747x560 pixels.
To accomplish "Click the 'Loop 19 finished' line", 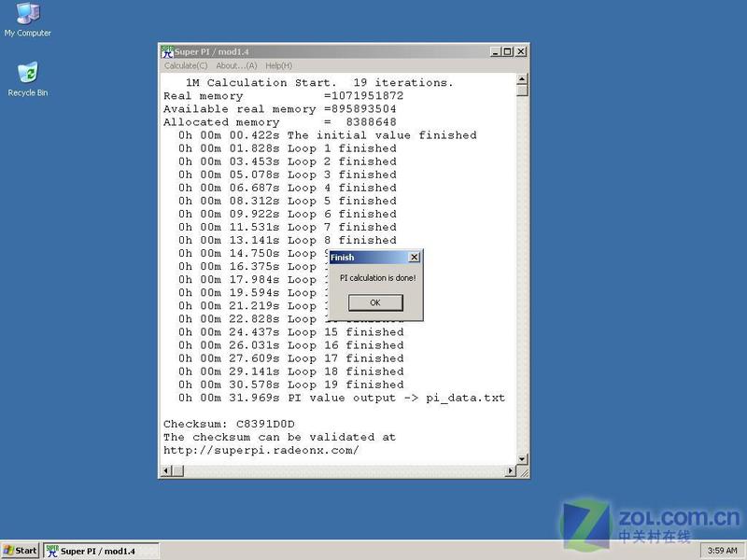I will click(291, 385).
